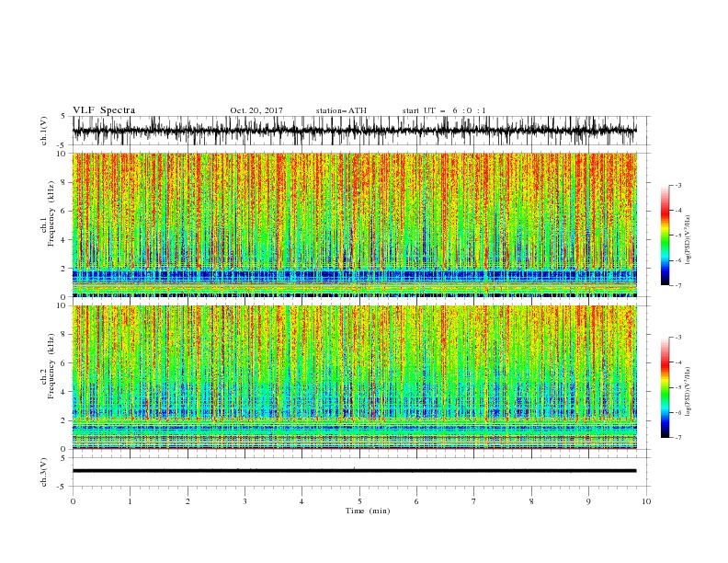Viewport: 728px width, 563px height.
Task: Click the "0" tick on the time axis
Action: [x=73, y=501]
